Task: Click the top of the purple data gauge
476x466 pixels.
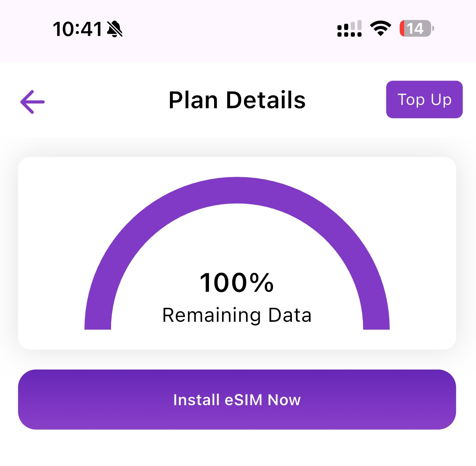Action: [237, 190]
